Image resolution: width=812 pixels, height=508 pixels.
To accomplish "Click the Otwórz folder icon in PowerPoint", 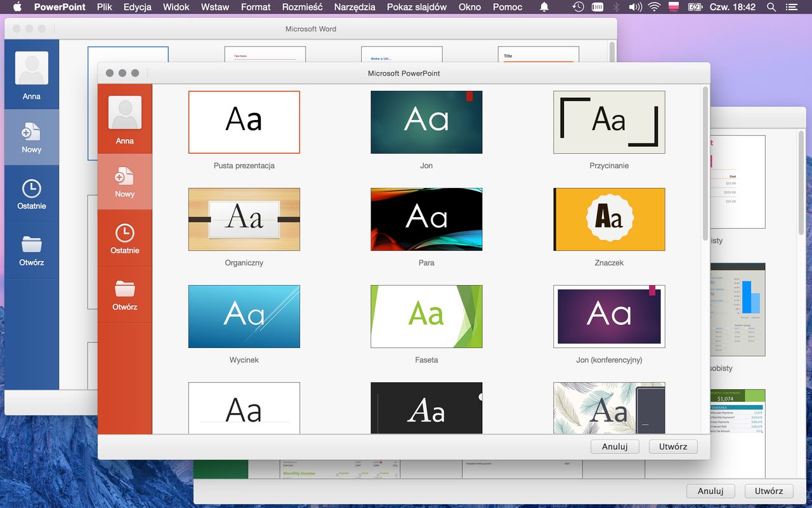I will [x=124, y=290].
